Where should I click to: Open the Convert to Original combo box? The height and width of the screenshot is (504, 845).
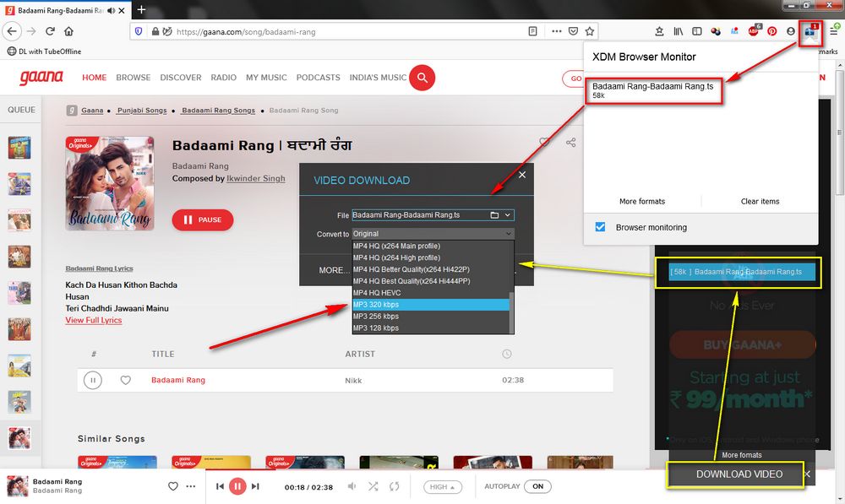(433, 234)
